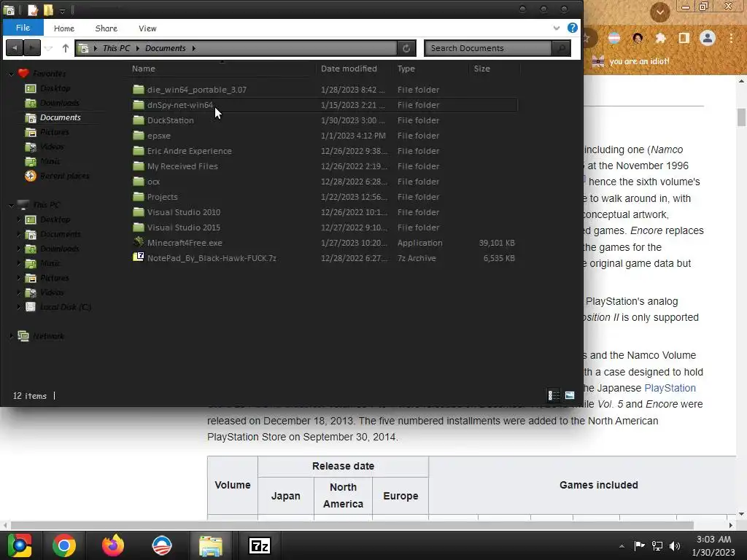This screenshot has height=560, width=747.
Task: Switch to large icons view layout
Action: point(569,395)
